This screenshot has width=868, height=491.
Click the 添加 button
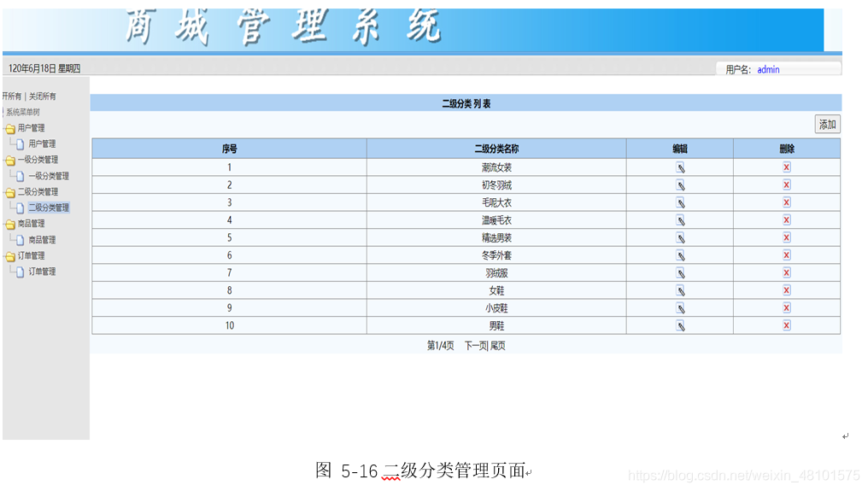pos(828,125)
